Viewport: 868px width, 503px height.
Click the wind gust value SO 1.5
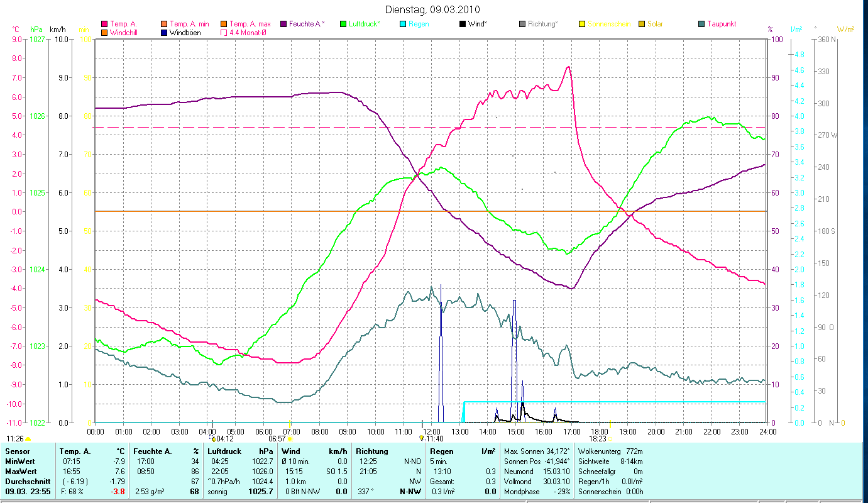pos(336,472)
